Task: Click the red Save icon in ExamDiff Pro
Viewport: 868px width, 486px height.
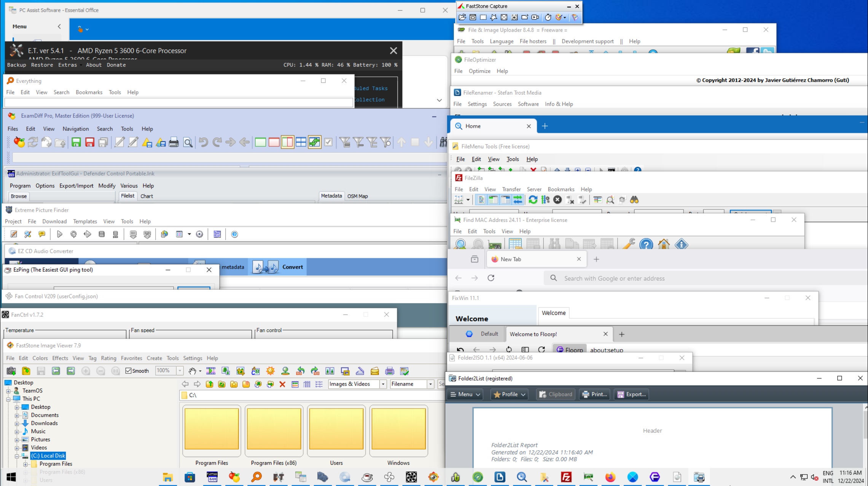Action: click(x=90, y=143)
